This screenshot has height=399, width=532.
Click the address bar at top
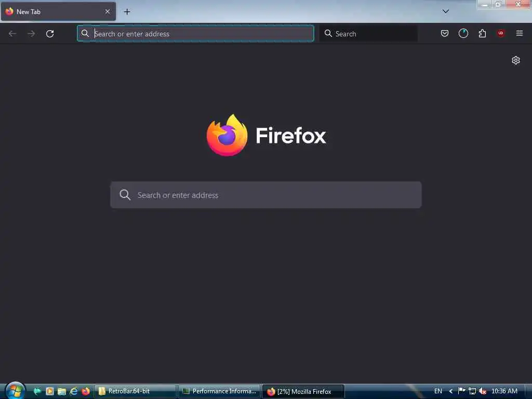pyautogui.click(x=195, y=34)
